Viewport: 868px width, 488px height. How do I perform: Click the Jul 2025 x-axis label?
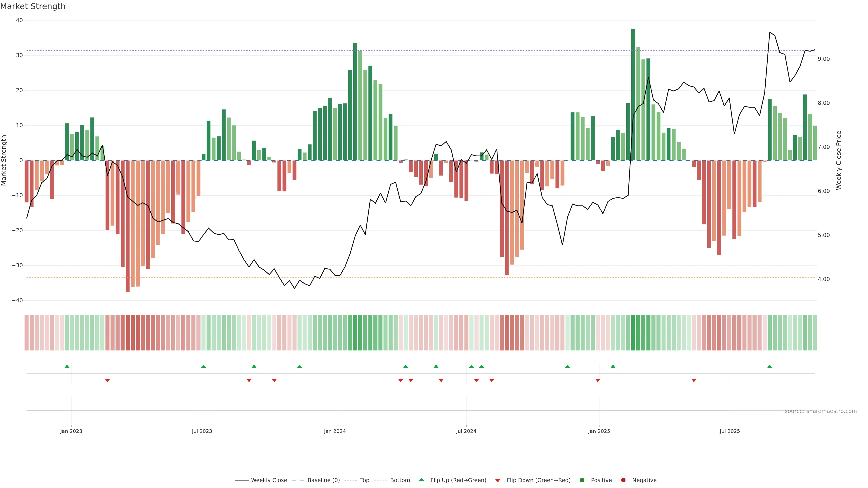click(729, 431)
